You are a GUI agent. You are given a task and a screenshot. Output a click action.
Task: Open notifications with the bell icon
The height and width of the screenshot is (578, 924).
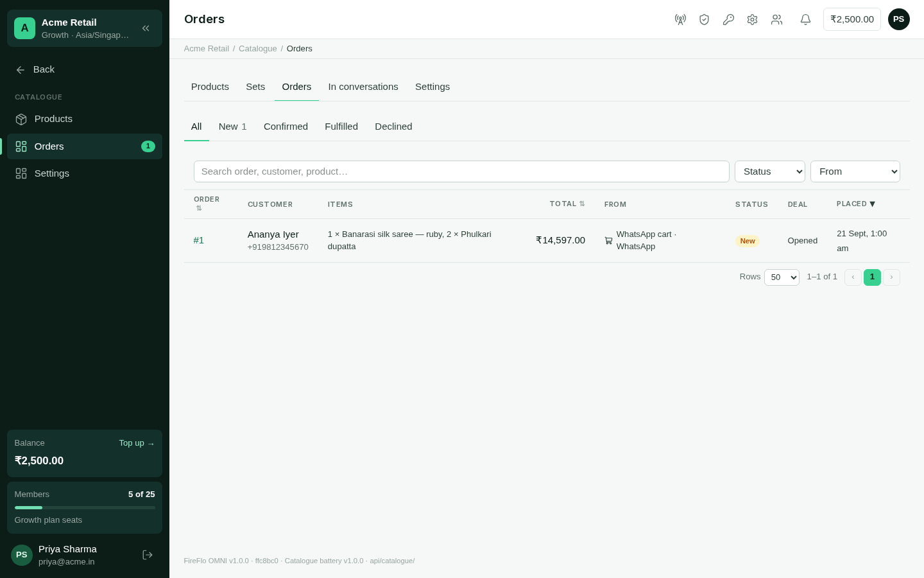coord(805,19)
